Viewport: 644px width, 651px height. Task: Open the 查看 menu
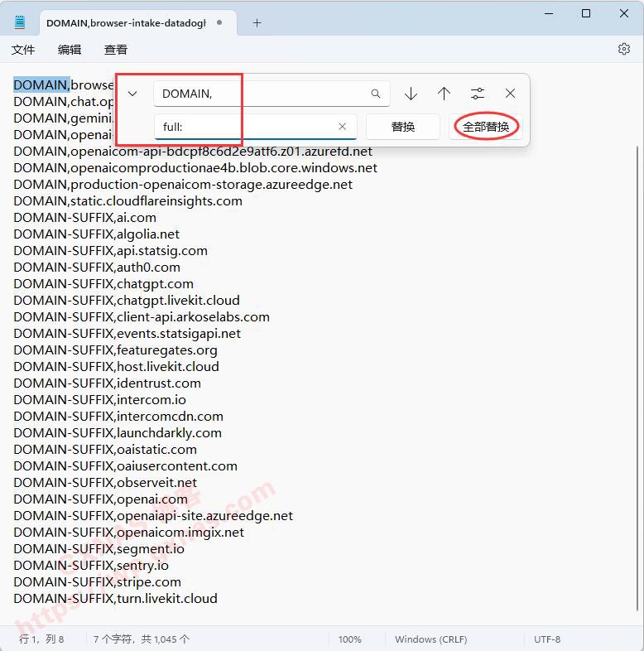[116, 50]
